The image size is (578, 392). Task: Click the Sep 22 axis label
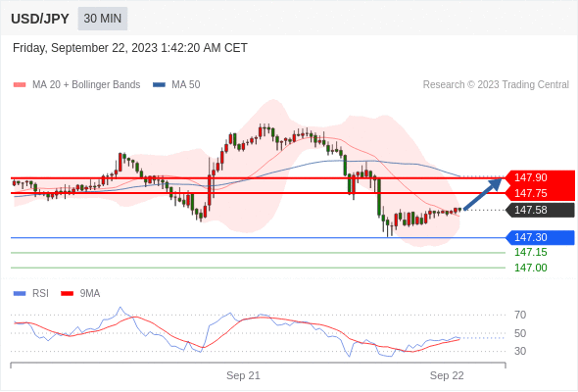pyautogui.click(x=447, y=375)
